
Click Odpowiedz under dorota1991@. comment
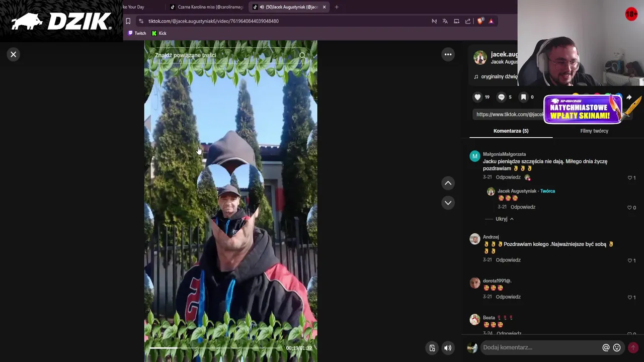(x=508, y=297)
